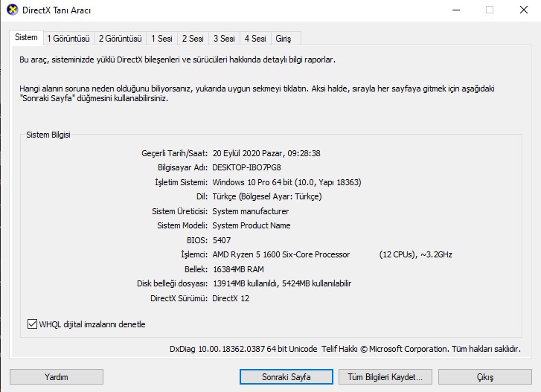Image resolution: width=541 pixels, height=392 pixels.
Task: Select the 4 Sesi tab
Action: pos(255,39)
